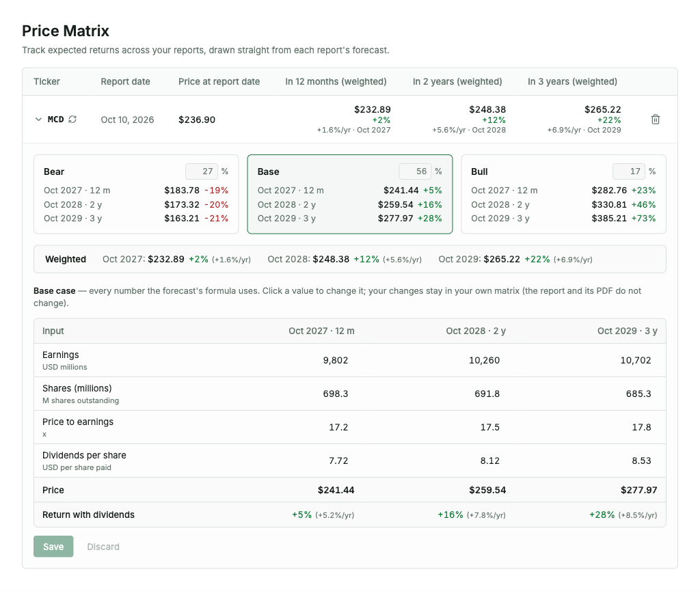
Task: Change Shares value 685.3
Action: [638, 394]
